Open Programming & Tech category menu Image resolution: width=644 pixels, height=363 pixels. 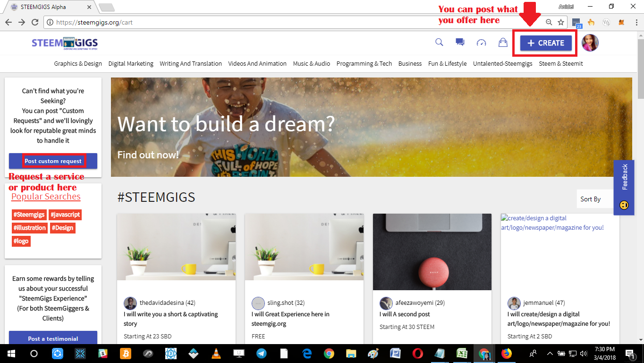coord(364,63)
